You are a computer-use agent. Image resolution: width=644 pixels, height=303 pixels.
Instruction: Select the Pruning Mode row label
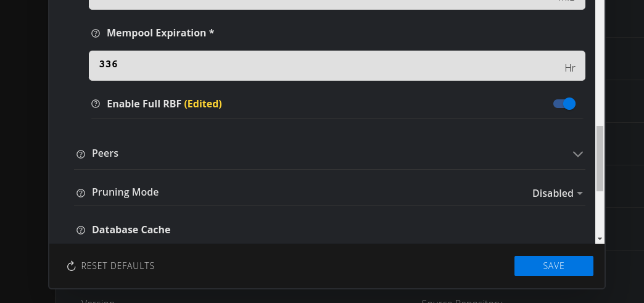tap(125, 193)
